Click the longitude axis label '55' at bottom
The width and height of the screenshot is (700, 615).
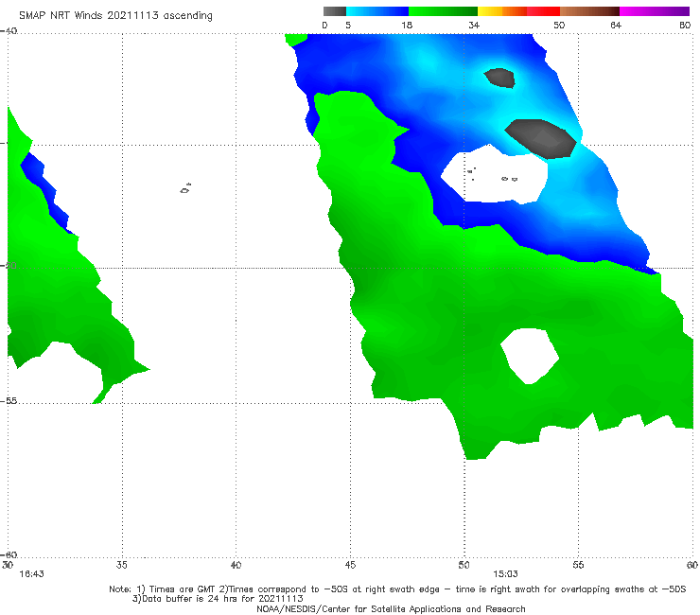[x=578, y=565]
